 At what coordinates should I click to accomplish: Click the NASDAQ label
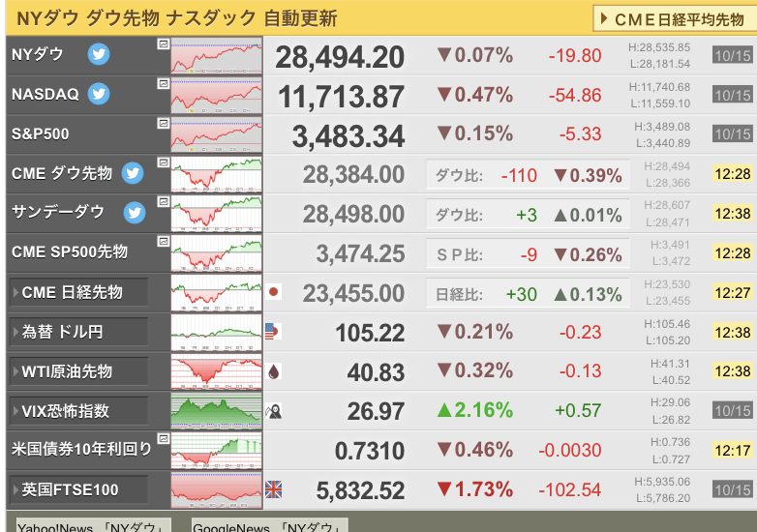(45, 94)
